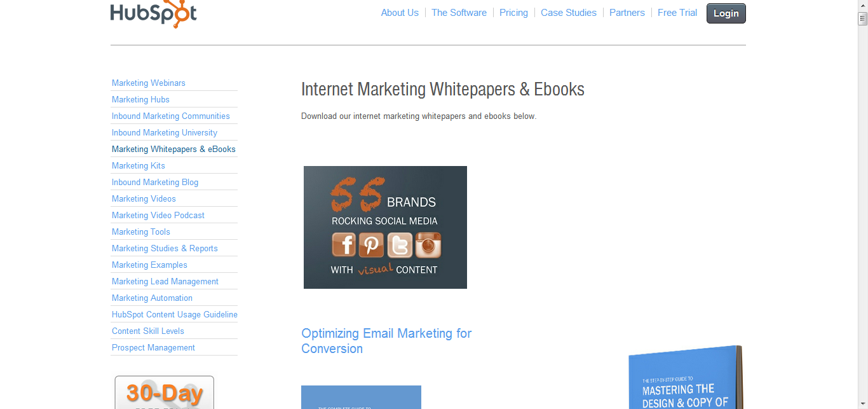Open the About Us menu item
The image size is (868, 409).
400,13
